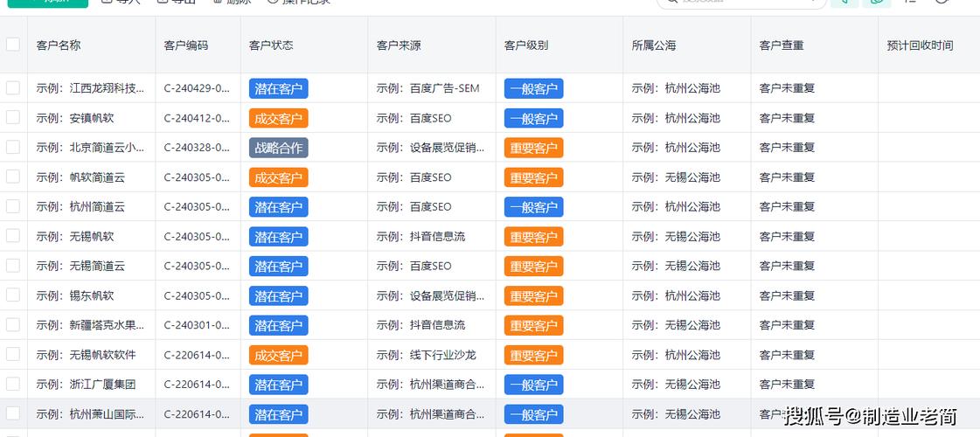Click source 示例：百度广告-SEM
This screenshot has height=437, width=980.
428,89
